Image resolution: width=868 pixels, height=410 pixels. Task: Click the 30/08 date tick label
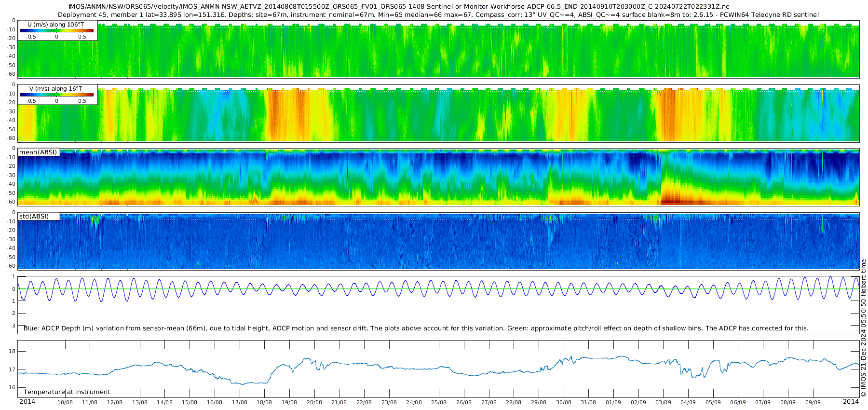tap(564, 402)
